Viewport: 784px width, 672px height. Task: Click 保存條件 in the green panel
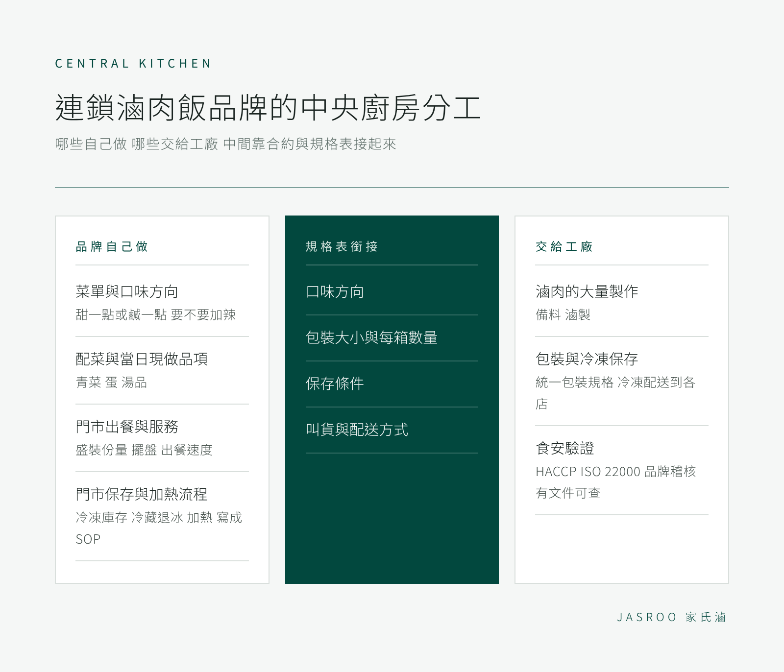[x=335, y=384]
